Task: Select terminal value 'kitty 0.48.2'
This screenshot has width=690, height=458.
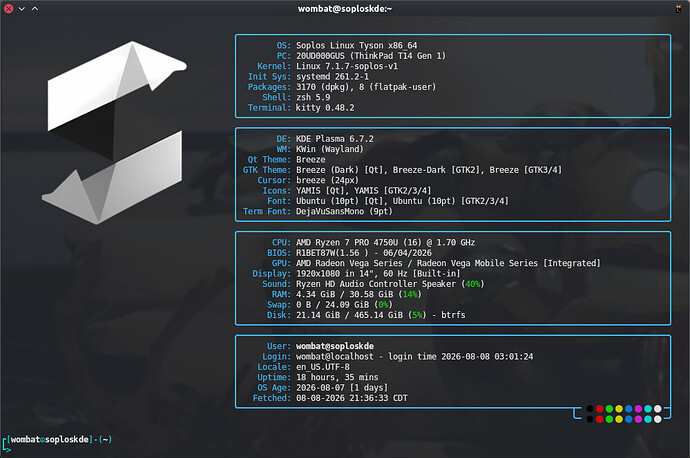Action: coord(325,108)
